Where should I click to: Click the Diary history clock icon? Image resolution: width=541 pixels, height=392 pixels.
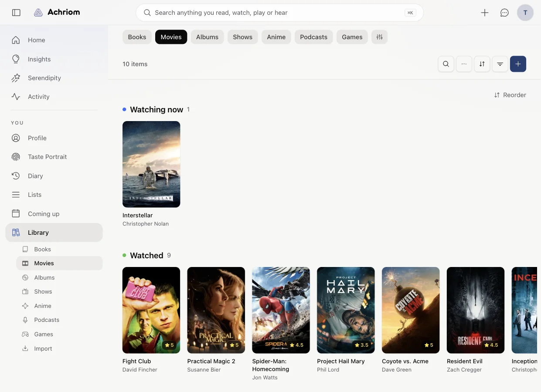16,176
